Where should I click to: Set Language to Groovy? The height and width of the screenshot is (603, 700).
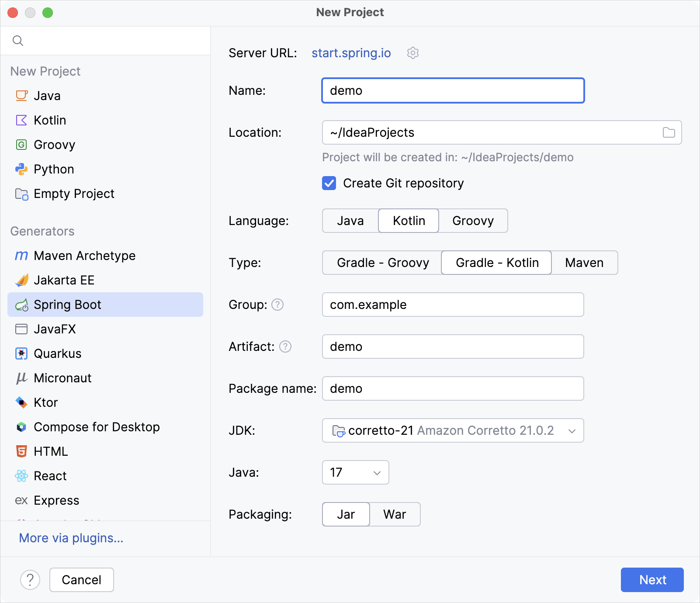coord(473,221)
